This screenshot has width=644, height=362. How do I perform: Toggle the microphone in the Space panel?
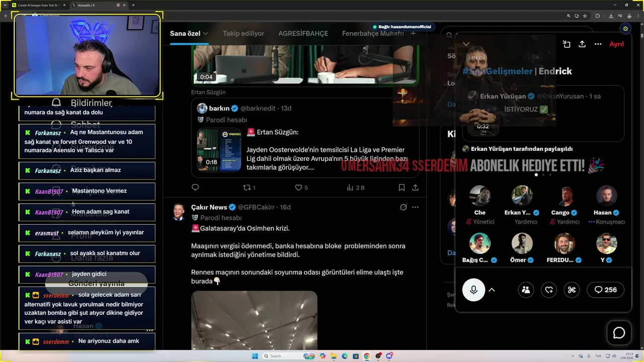click(473, 290)
